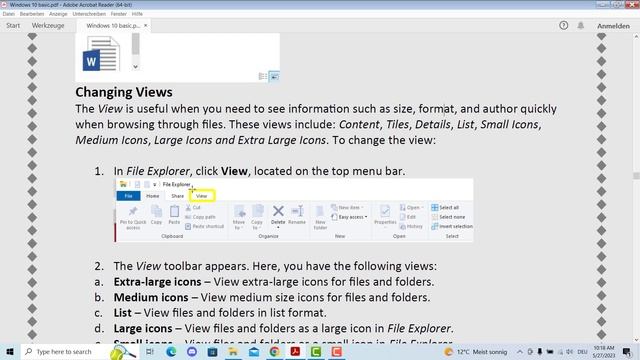Click the vertical scrollbar down arrow
Screen dimensions: 640x360
[x=636, y=340]
